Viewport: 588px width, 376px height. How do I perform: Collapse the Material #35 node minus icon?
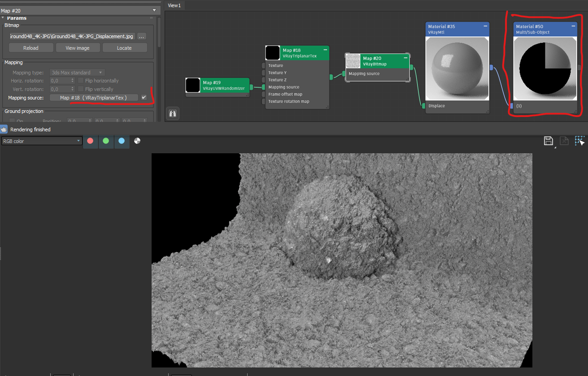pos(485,26)
